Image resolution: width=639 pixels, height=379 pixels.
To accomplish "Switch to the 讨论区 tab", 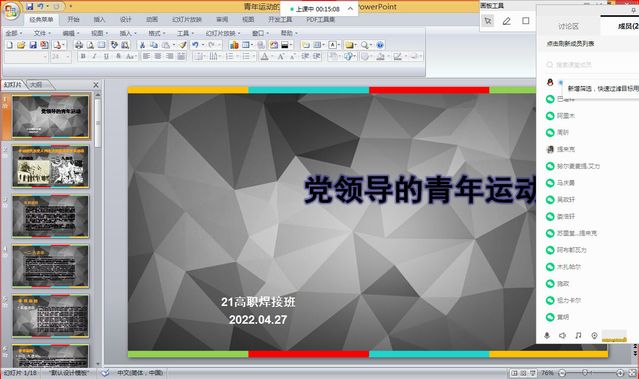I will (568, 26).
